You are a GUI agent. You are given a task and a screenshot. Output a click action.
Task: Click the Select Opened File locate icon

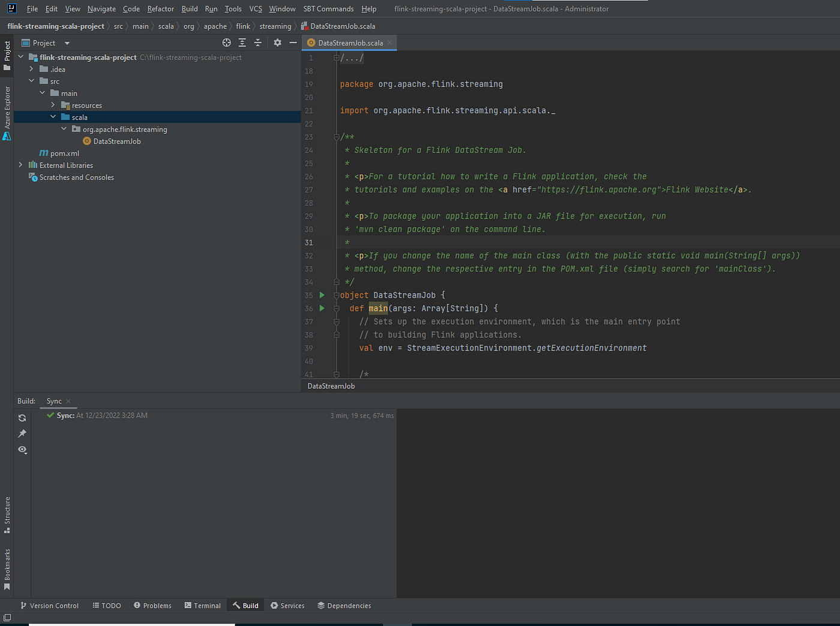[226, 43]
